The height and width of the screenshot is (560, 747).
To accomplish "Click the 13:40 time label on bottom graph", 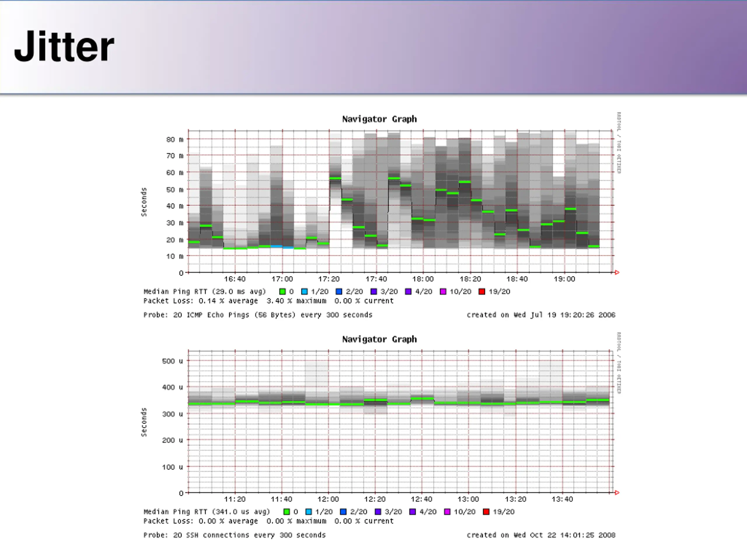I will pos(562,499).
